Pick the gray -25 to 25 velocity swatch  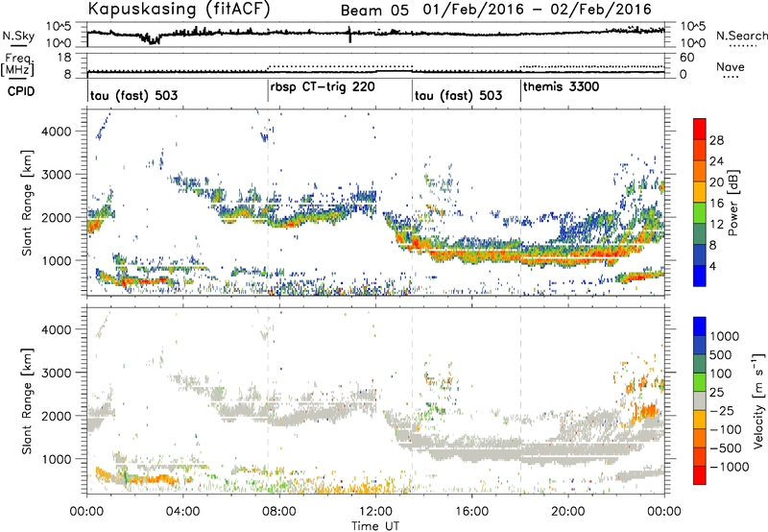coord(700,400)
